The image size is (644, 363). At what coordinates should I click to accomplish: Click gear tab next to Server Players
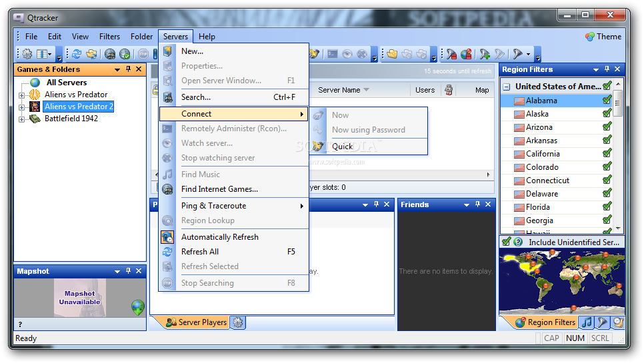click(238, 322)
